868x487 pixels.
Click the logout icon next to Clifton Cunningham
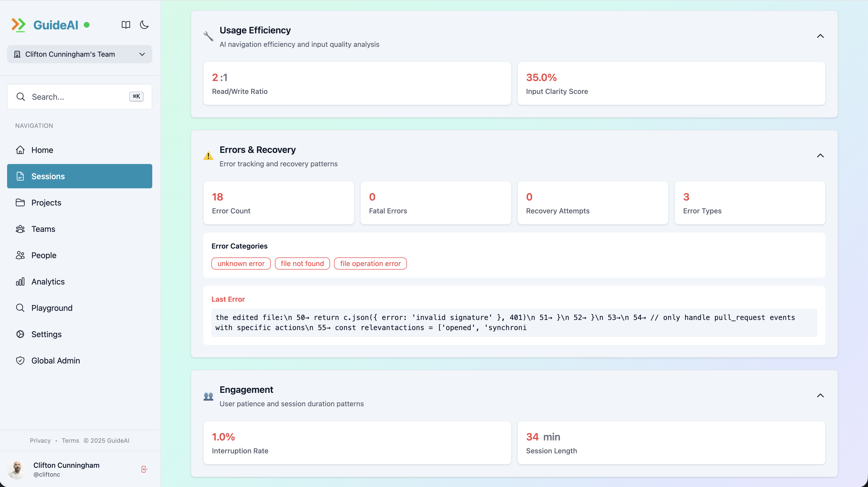(x=144, y=469)
